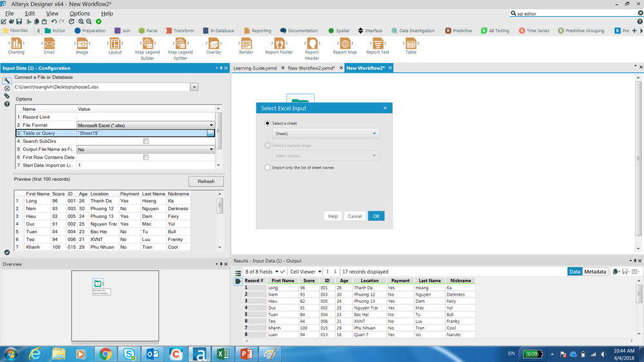The width and height of the screenshot is (644, 362).
Task: Select the Email reporting tool
Action: (x=49, y=44)
